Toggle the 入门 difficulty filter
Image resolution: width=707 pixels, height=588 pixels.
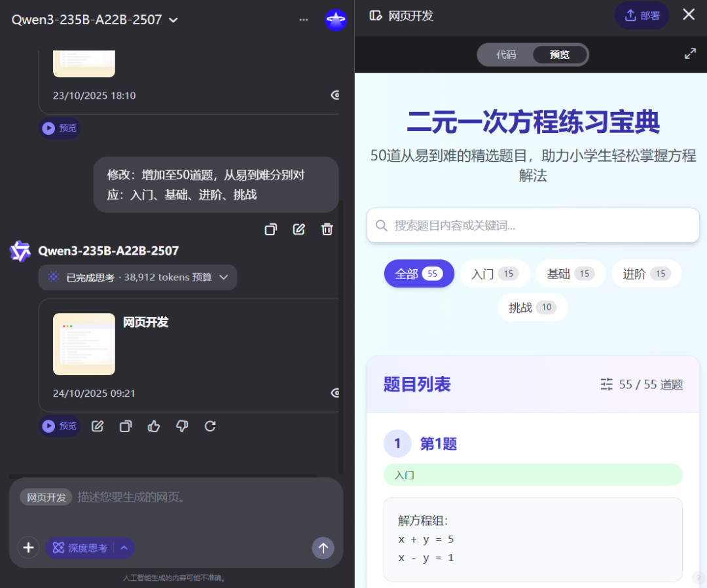click(x=495, y=274)
